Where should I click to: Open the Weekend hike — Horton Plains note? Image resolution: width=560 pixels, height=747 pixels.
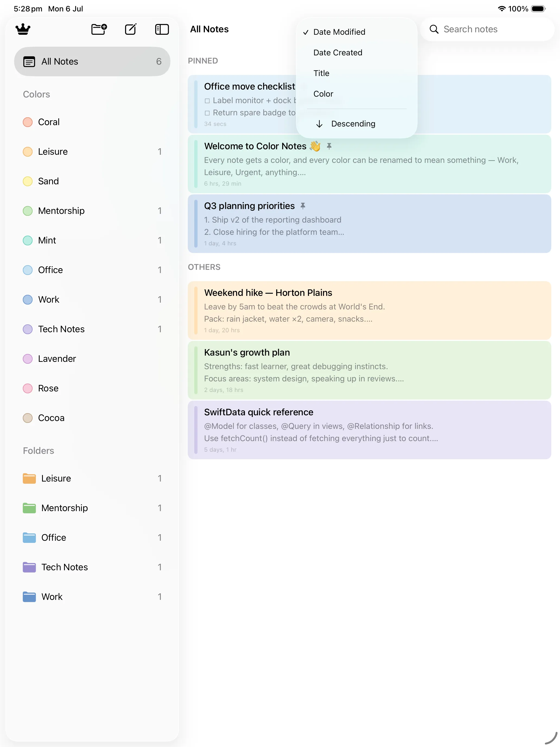coord(370,310)
